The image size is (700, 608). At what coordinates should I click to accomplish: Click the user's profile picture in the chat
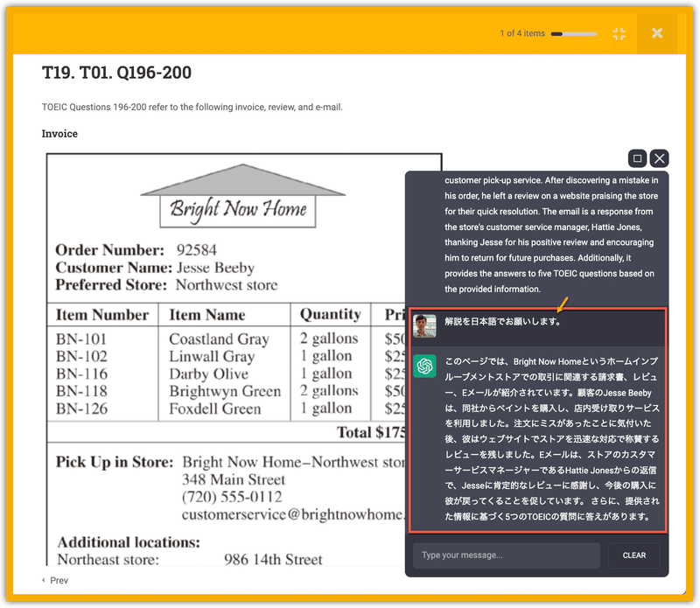(x=425, y=325)
